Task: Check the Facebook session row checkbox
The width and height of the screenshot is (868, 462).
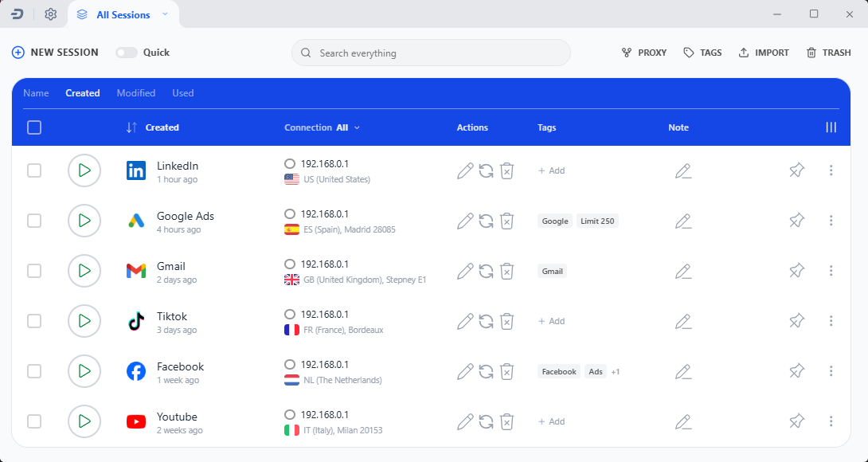Action: click(x=34, y=371)
